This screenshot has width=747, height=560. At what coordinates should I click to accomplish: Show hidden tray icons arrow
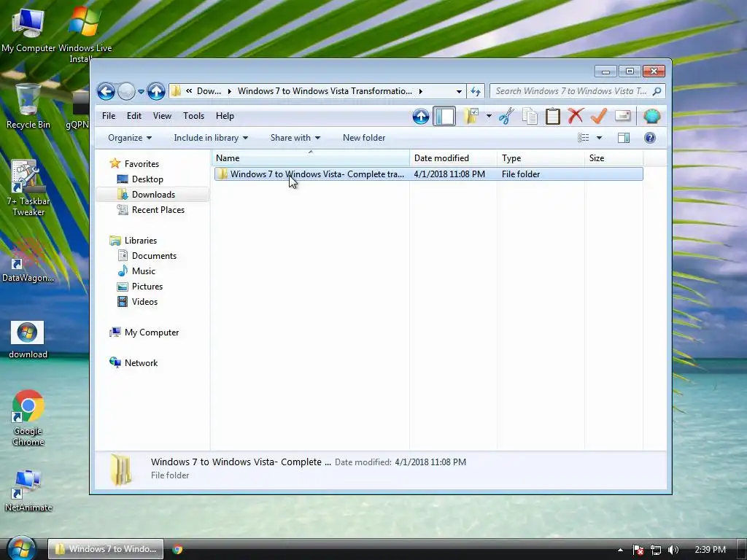tap(620, 550)
